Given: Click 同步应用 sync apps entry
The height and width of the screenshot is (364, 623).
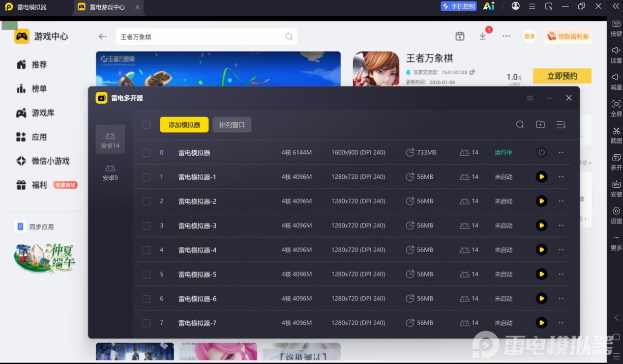Looking at the screenshot, I should coord(35,227).
